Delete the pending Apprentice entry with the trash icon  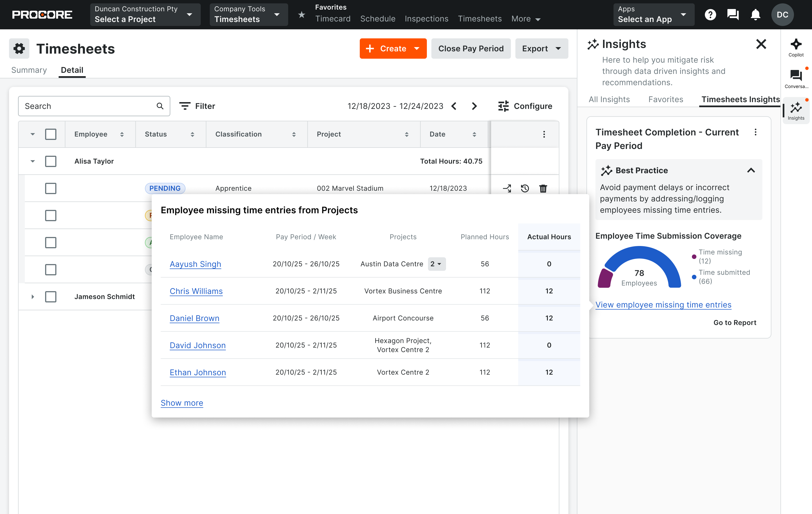tap(543, 188)
